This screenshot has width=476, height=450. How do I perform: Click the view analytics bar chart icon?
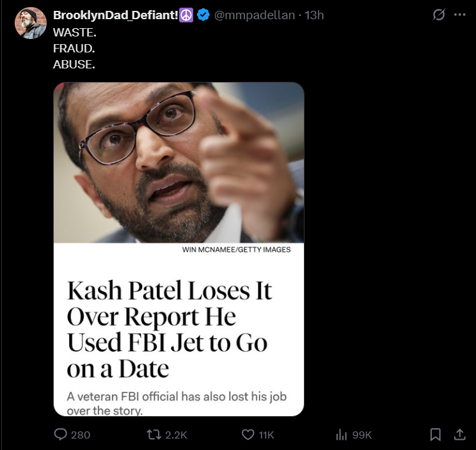click(x=342, y=435)
